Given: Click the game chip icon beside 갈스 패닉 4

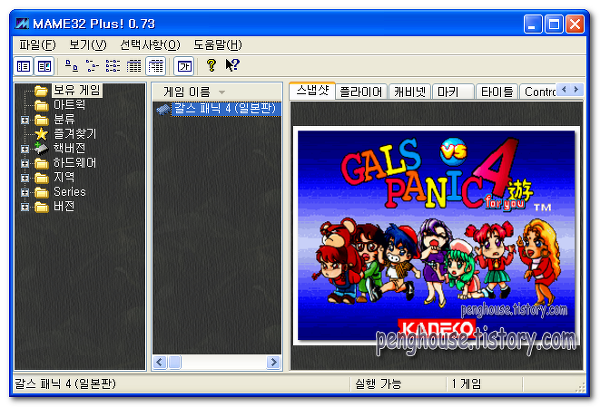Looking at the screenshot, I should (163, 109).
